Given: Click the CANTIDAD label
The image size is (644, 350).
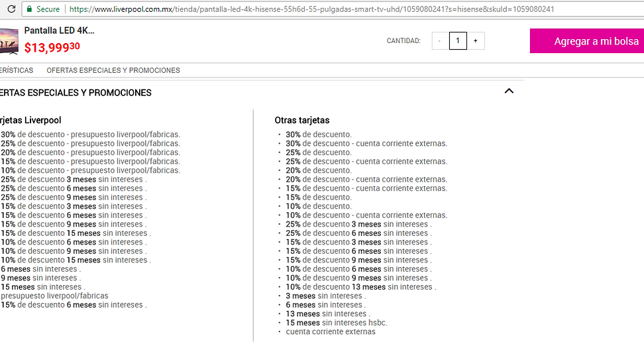Looking at the screenshot, I should (403, 40).
